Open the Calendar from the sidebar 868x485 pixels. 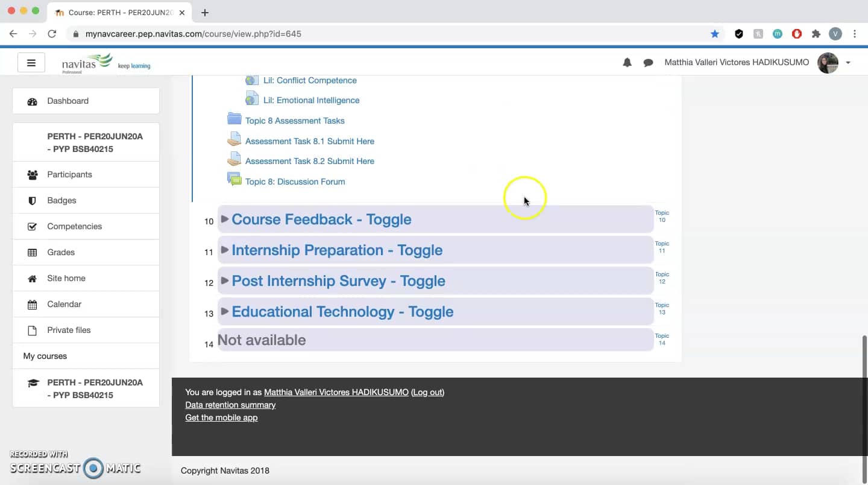pyautogui.click(x=32, y=304)
